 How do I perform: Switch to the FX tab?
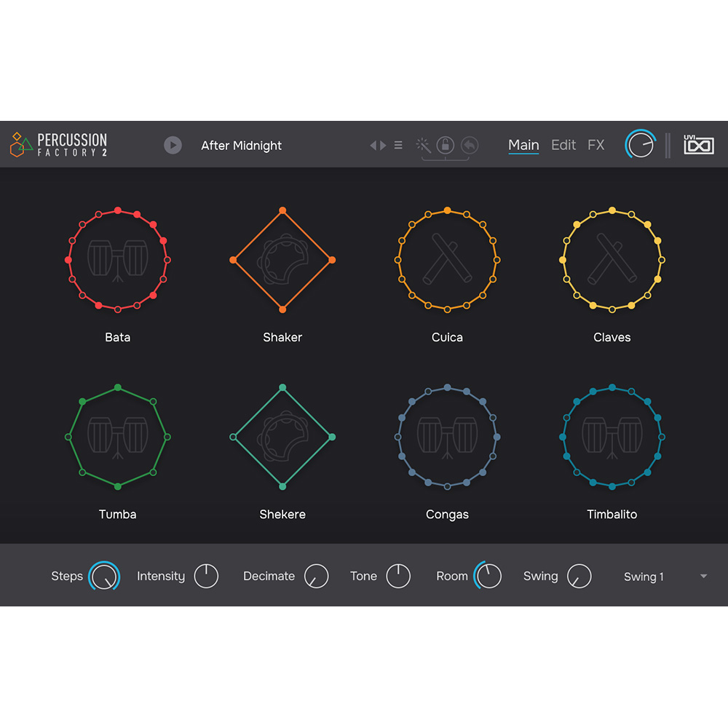click(596, 146)
